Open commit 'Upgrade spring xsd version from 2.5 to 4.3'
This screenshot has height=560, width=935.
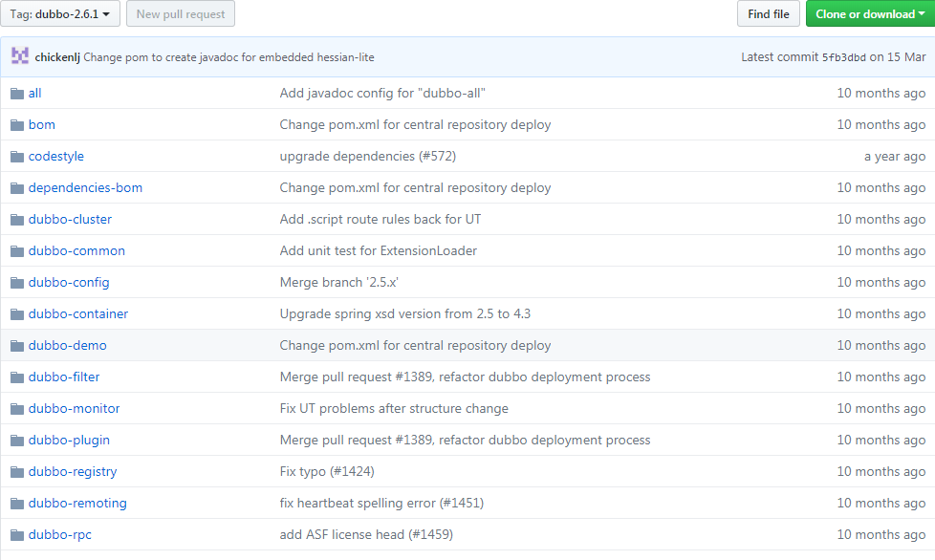click(x=405, y=314)
